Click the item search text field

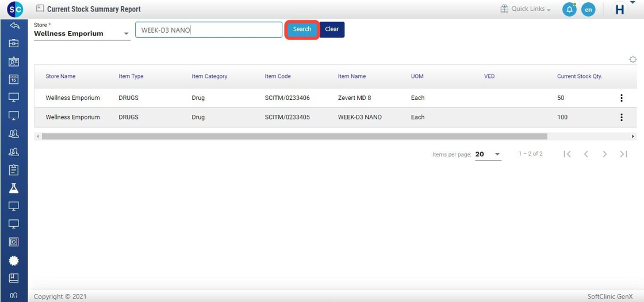coord(209,30)
